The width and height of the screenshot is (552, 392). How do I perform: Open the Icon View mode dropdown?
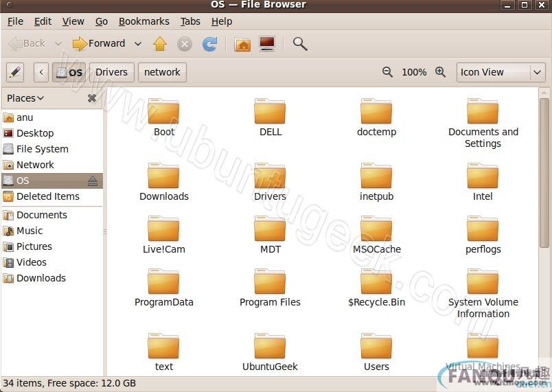click(501, 72)
